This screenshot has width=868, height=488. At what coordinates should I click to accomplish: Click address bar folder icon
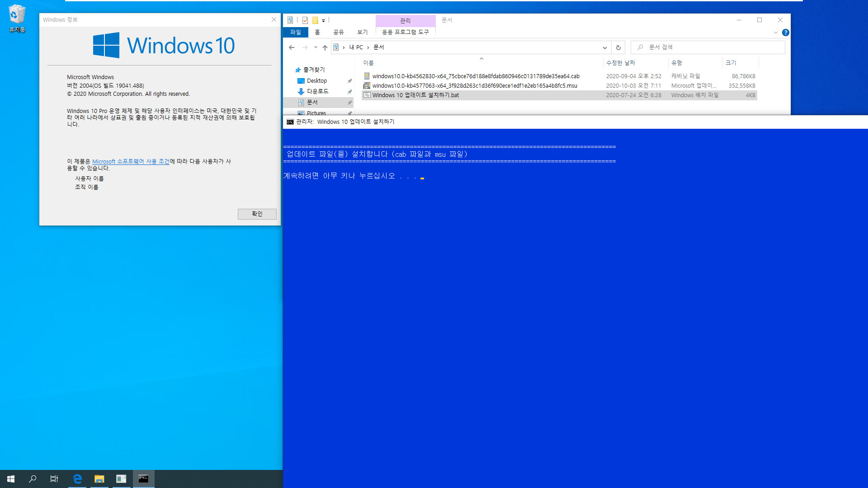[336, 47]
